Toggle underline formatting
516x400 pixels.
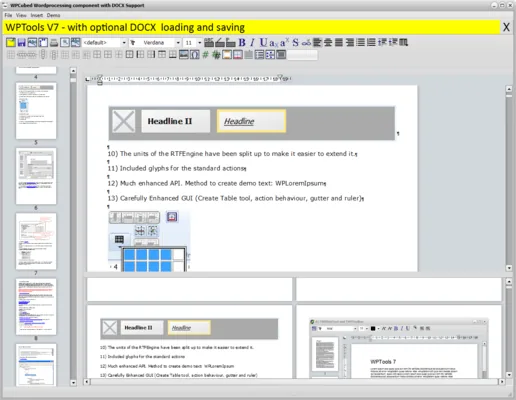click(x=263, y=43)
